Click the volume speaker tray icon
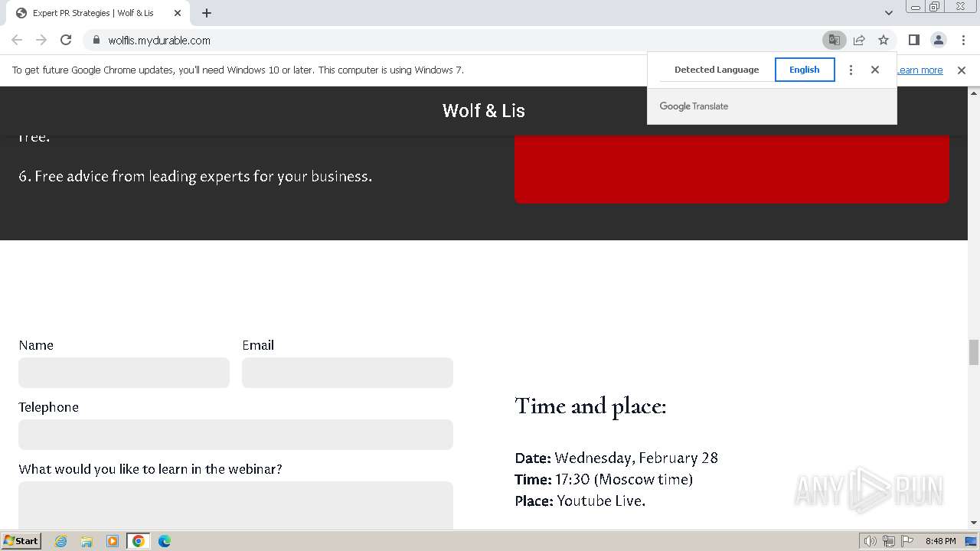This screenshot has width=980, height=551. (x=870, y=541)
